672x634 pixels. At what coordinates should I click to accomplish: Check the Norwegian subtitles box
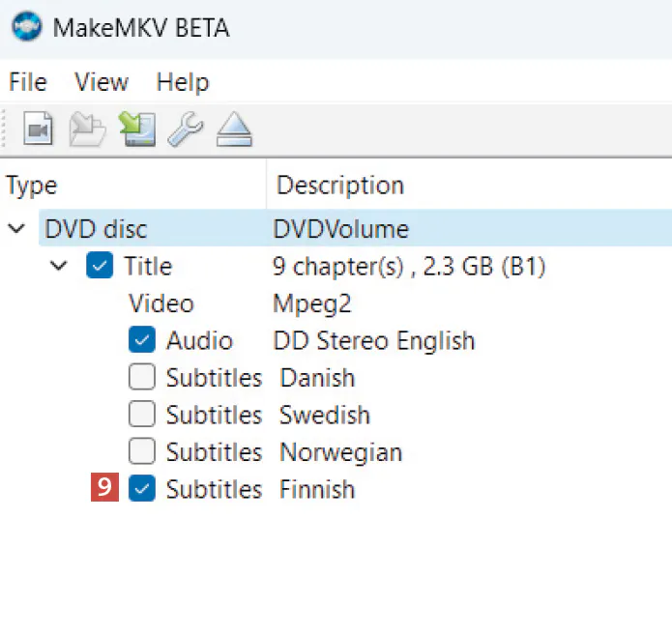click(141, 451)
